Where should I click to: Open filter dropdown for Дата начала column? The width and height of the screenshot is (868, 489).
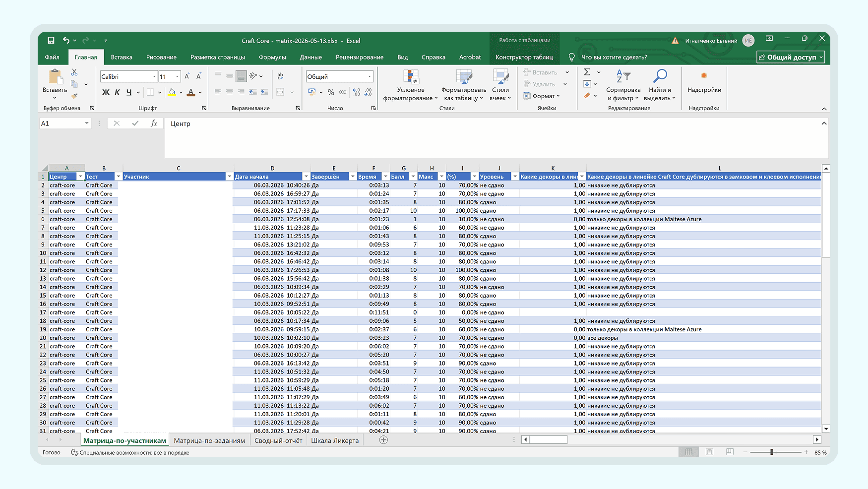coord(306,177)
